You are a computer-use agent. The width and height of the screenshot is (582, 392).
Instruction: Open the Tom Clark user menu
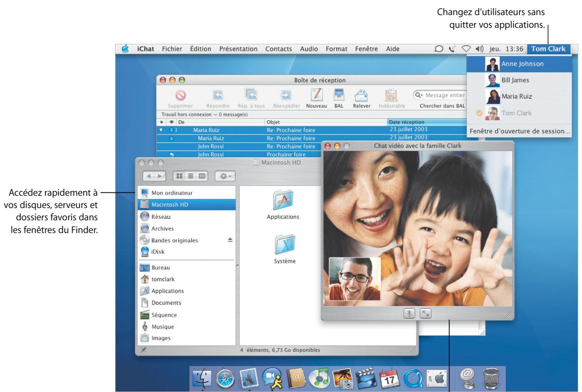(549, 49)
